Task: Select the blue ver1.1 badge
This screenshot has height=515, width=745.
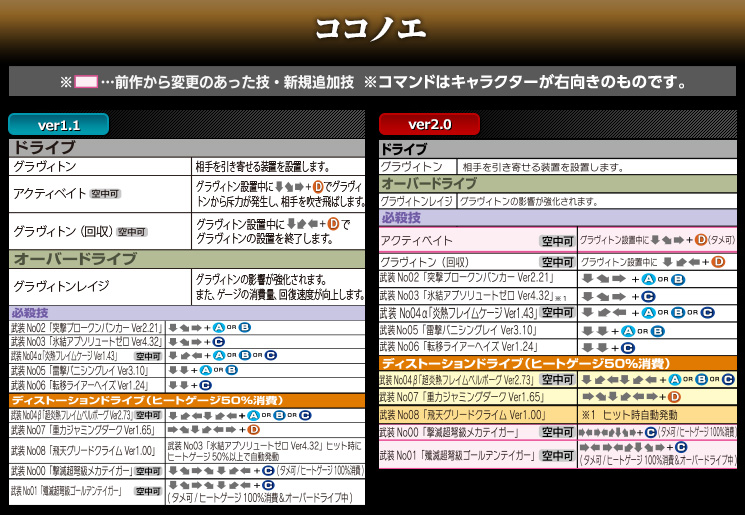Action: tap(59, 125)
